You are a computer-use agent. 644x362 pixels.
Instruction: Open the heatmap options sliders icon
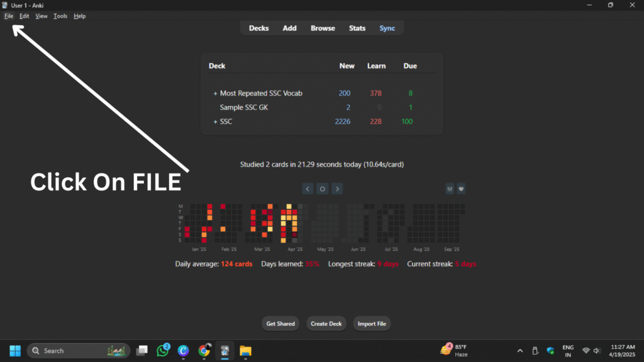point(450,189)
